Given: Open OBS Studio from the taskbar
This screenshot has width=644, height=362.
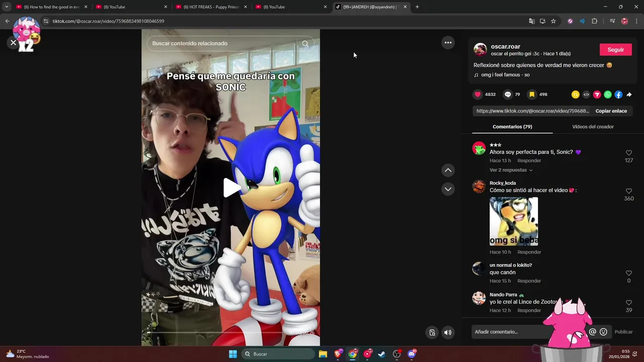Looking at the screenshot, I should [396, 354].
